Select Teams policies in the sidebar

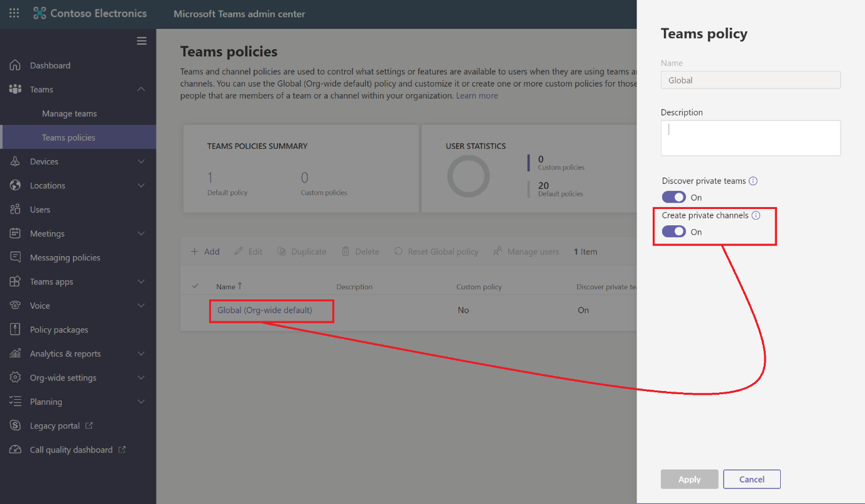[78, 137]
